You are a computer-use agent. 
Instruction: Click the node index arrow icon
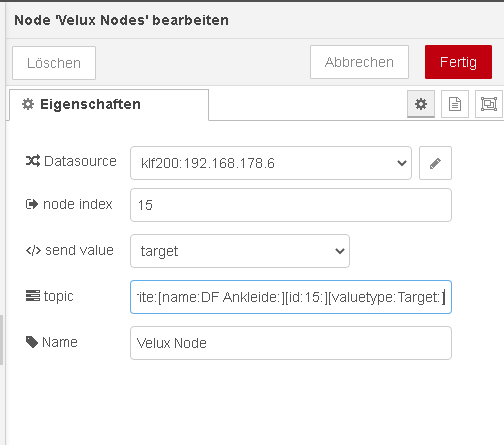(32, 204)
